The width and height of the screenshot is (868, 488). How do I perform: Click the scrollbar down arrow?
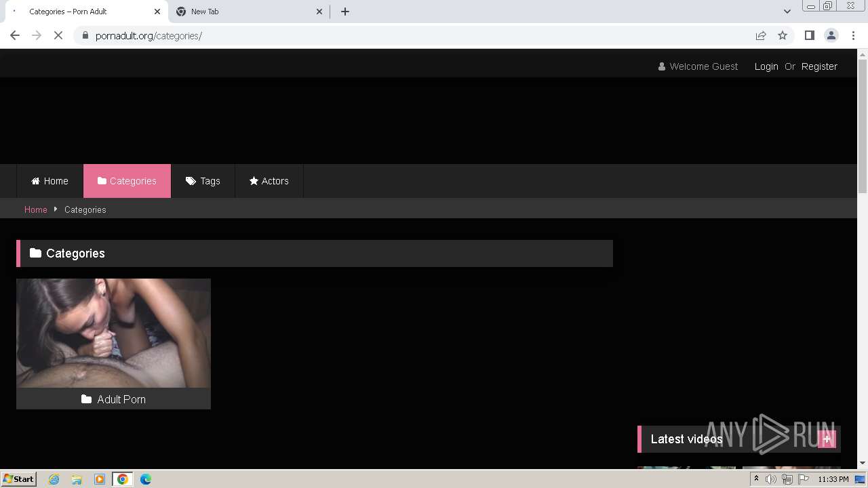863,464
